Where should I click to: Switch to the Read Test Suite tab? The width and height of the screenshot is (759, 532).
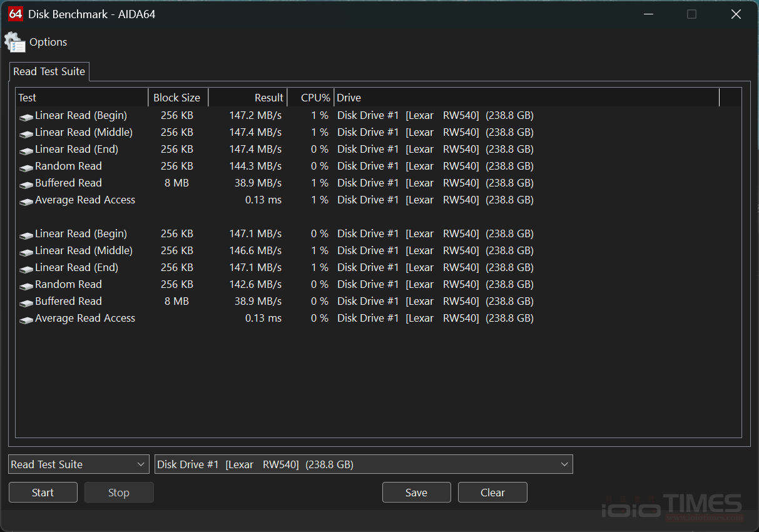click(x=49, y=71)
